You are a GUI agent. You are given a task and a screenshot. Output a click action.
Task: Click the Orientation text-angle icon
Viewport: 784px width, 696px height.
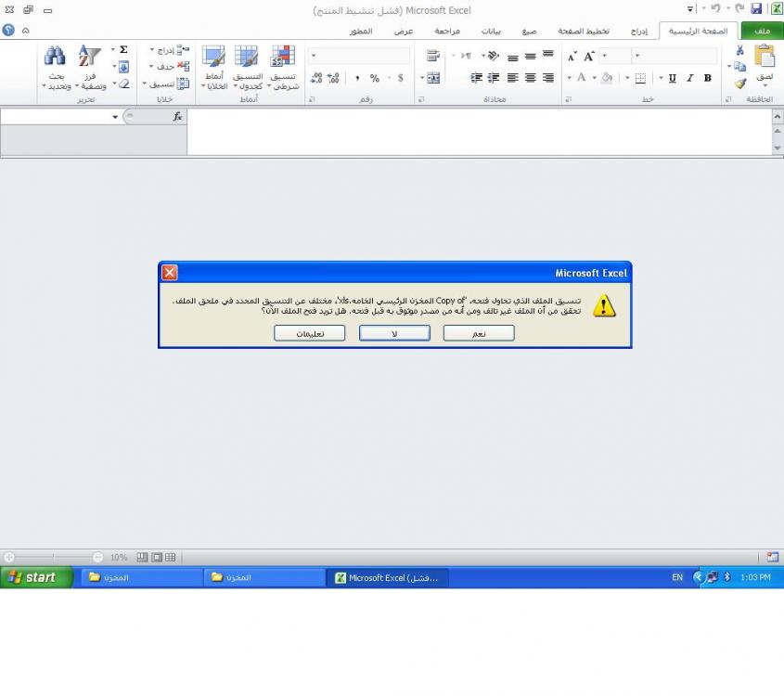coord(493,56)
